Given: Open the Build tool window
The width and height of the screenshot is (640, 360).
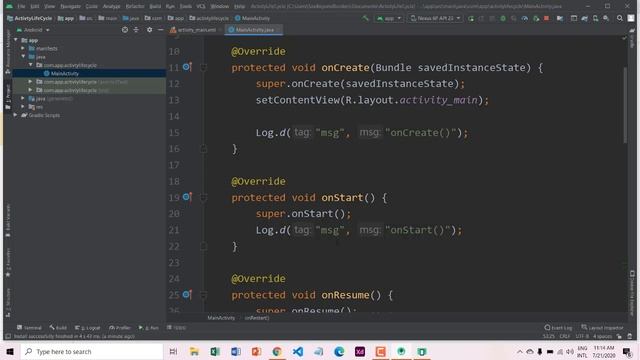Looking at the screenshot, I should coord(58,328).
